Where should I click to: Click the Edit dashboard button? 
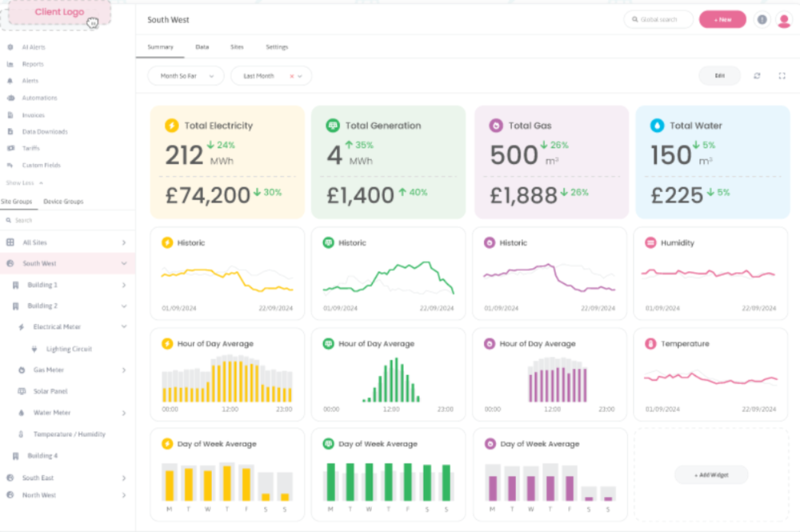(719, 76)
